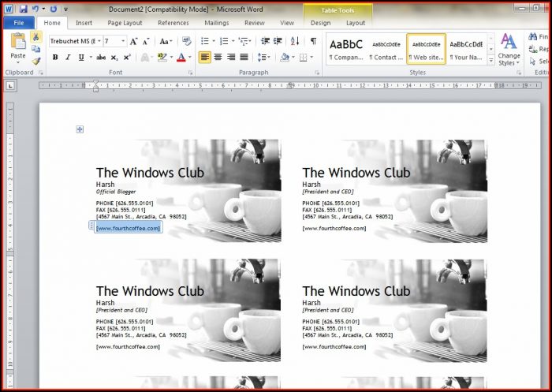
Task: Apply superscript formatting
Action: pyautogui.click(x=127, y=58)
